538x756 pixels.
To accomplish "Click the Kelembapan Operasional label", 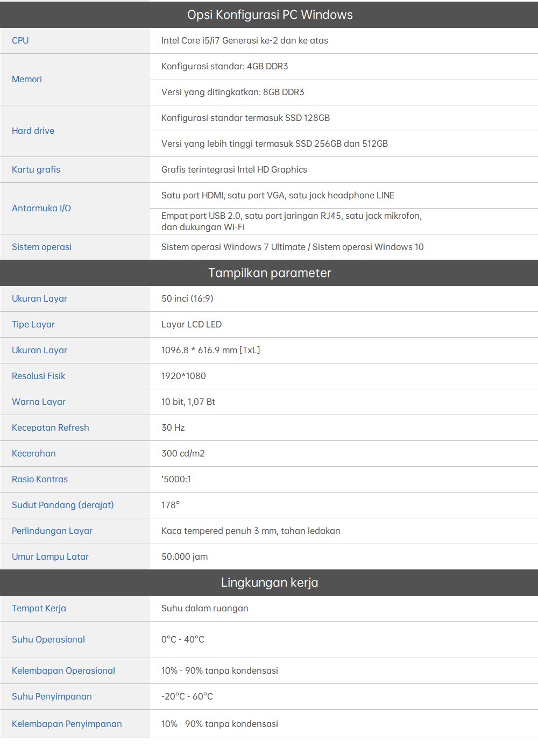I will pyautogui.click(x=63, y=671).
